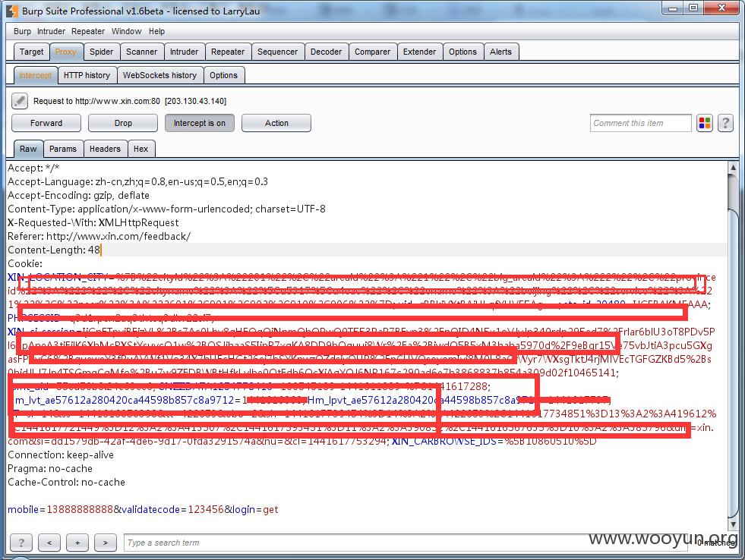Viewport: 745px width, 560px height.
Task: Open the Help menu
Action: click(x=156, y=31)
